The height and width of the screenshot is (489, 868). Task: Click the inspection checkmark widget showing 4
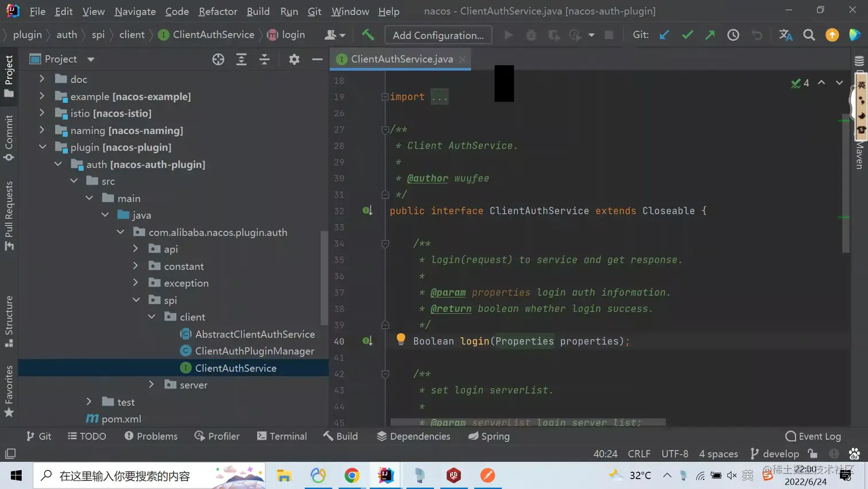coord(800,83)
